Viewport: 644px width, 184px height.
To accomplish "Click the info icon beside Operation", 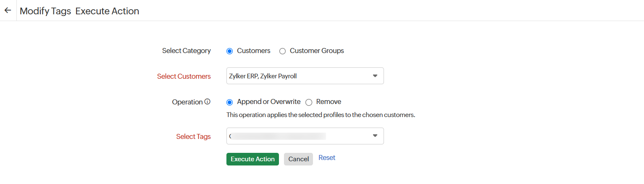I will pyautogui.click(x=207, y=102).
